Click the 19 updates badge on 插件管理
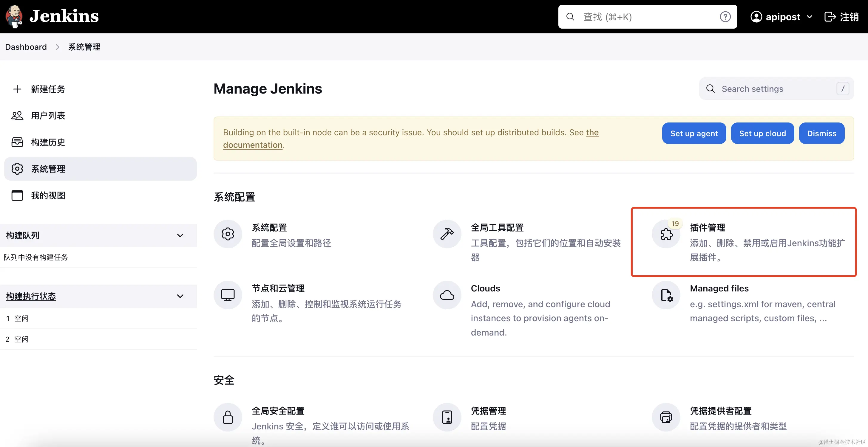This screenshot has height=447, width=868. click(x=675, y=223)
